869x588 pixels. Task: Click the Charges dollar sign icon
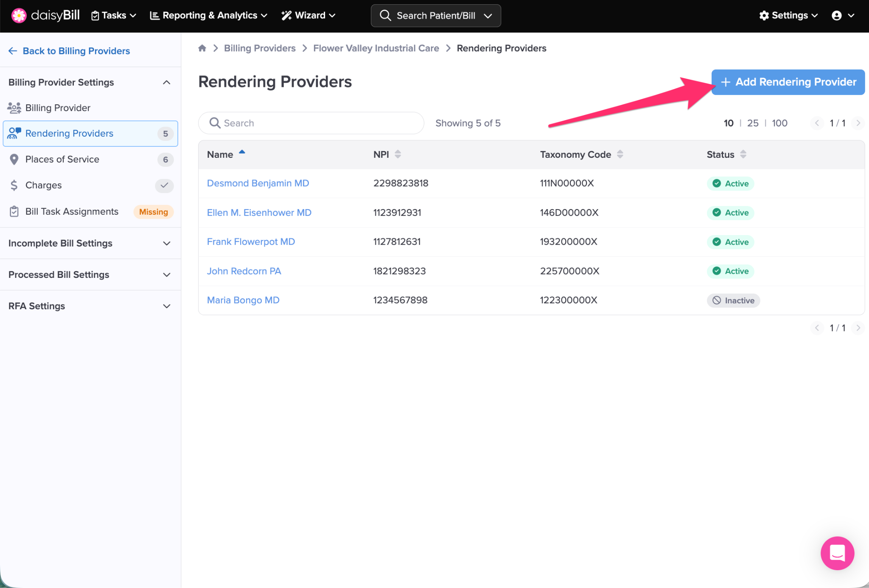pyautogui.click(x=14, y=185)
